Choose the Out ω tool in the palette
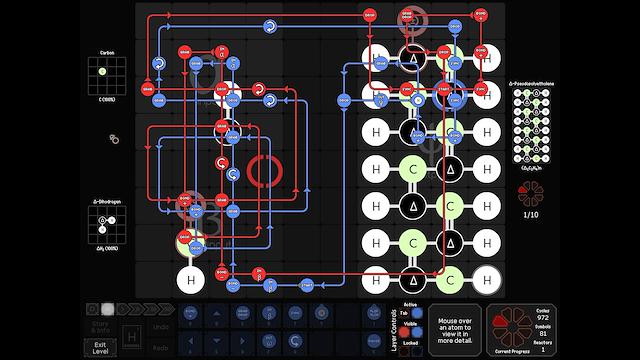 click(269, 341)
